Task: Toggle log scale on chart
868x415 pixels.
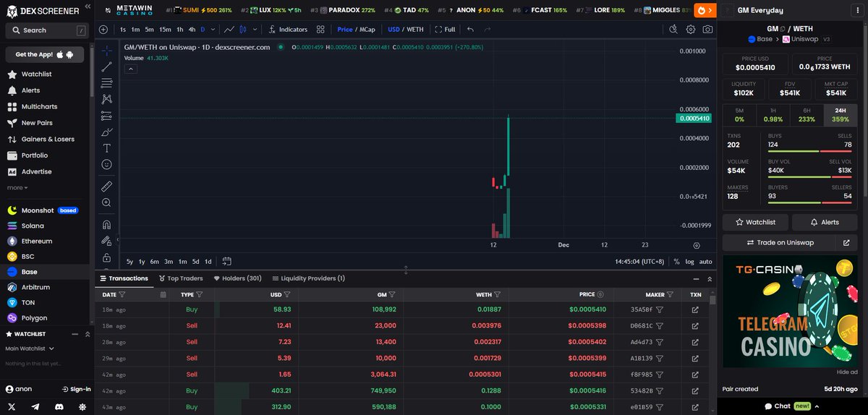Action: pos(690,261)
